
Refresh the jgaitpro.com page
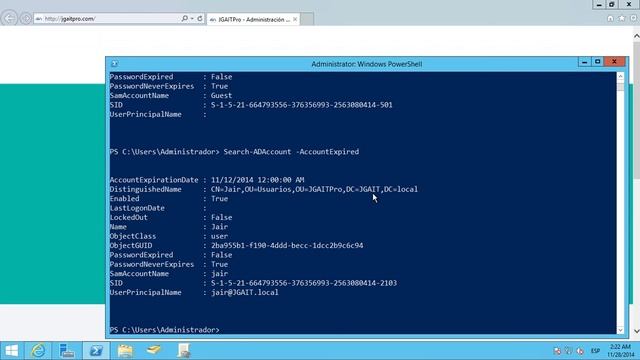point(200,18)
